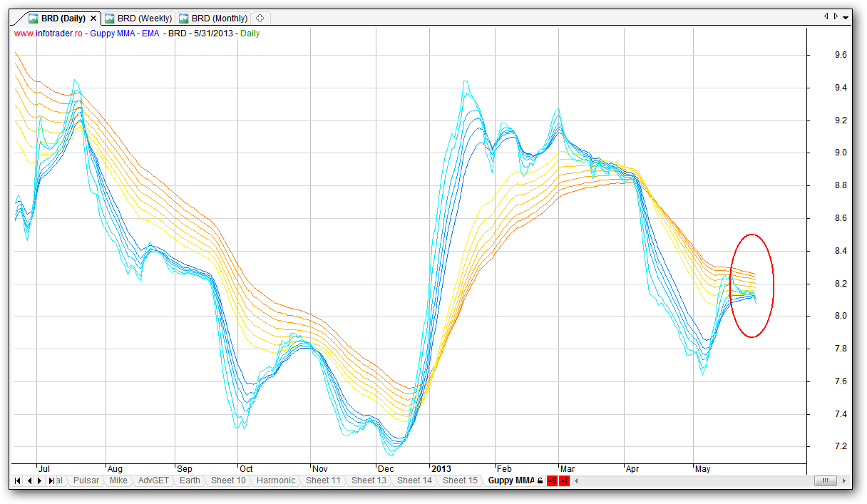Open the Sheet 10 tab
The height and width of the screenshot is (504, 867).
click(x=228, y=480)
